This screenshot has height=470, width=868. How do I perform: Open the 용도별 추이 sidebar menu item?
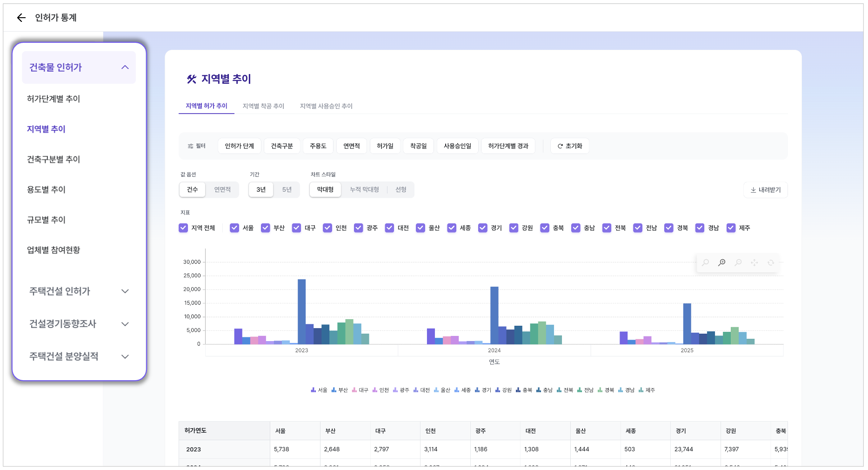[x=46, y=190]
